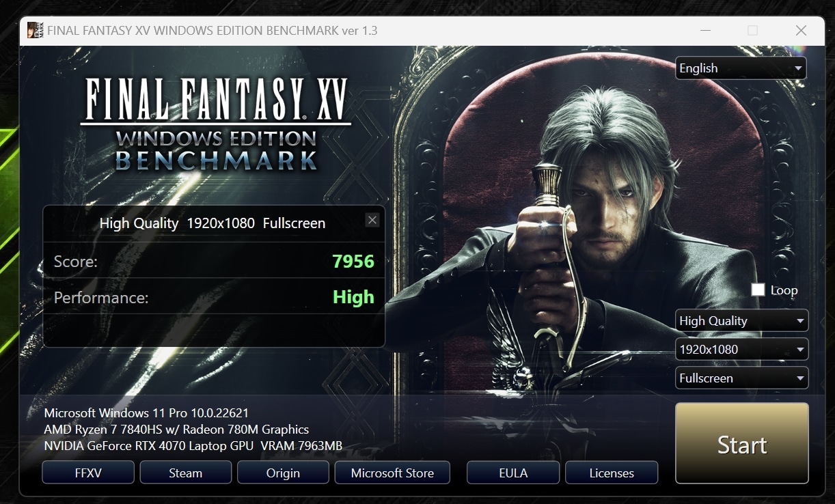Close the FFXV Benchmark window
The width and height of the screenshot is (835, 504).
[x=801, y=31]
